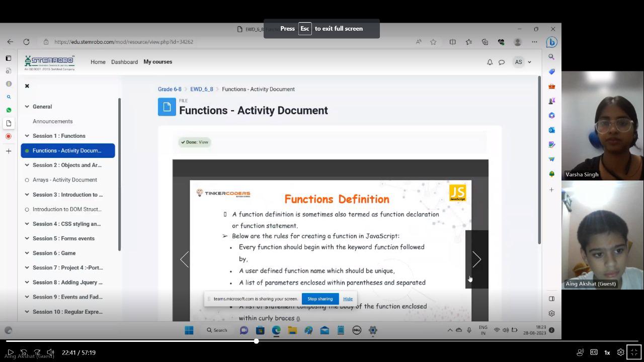Open messaging chat bubble icon
644x362 pixels.
pos(502,62)
